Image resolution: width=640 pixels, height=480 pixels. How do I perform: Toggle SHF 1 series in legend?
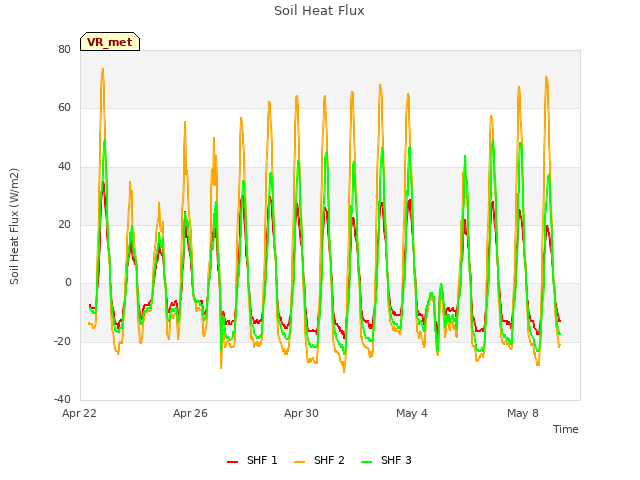coord(252,460)
